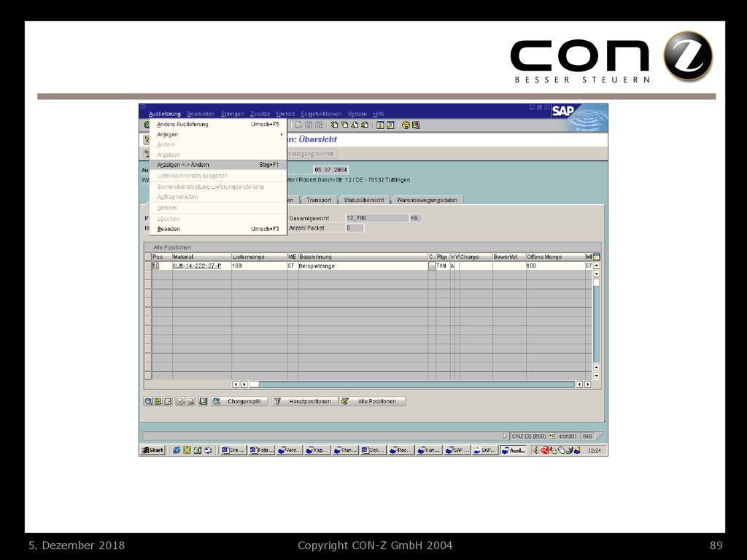Click the Hauptpositionen button
Image resolution: width=747 pixels, height=560 pixels.
click(305, 402)
